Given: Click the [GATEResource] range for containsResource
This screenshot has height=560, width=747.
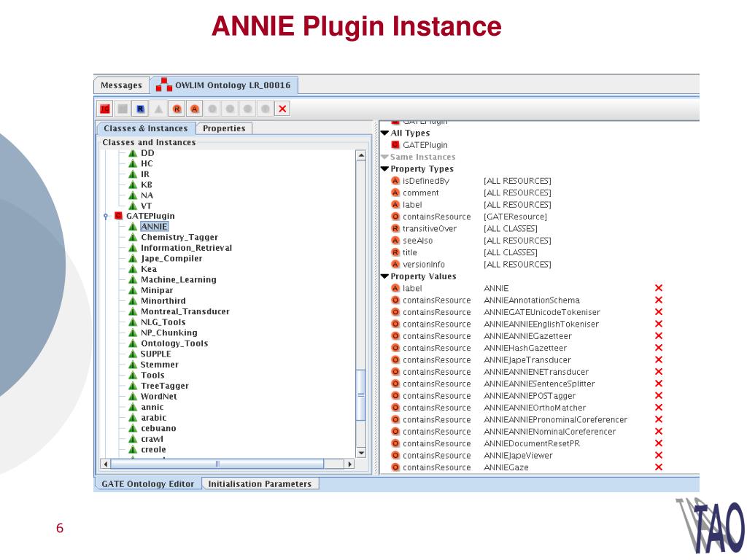Looking at the screenshot, I should (515, 217).
